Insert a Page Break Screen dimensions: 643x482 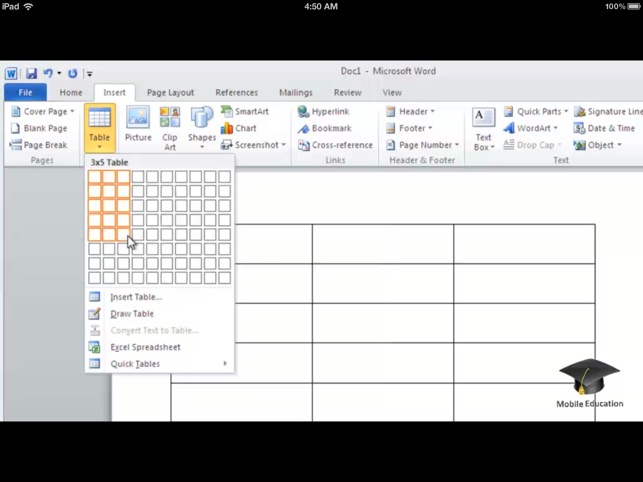(x=39, y=145)
